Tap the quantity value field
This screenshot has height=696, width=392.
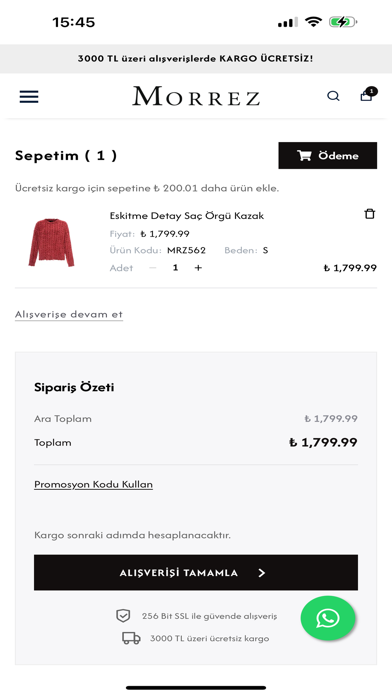click(x=175, y=268)
